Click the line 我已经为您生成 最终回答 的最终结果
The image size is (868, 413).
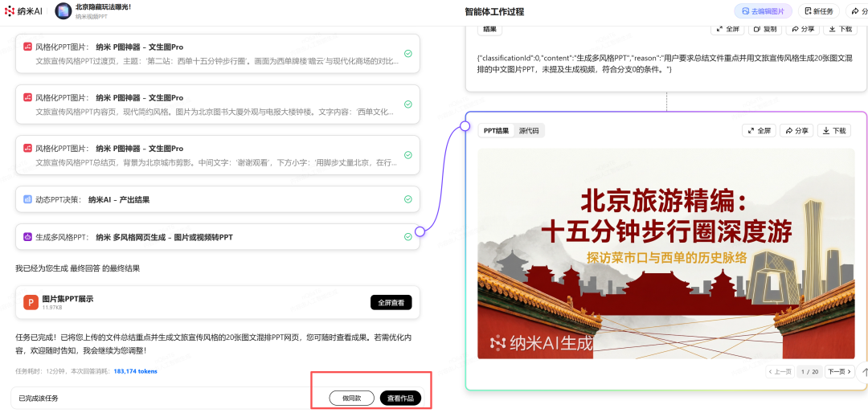[77, 268]
